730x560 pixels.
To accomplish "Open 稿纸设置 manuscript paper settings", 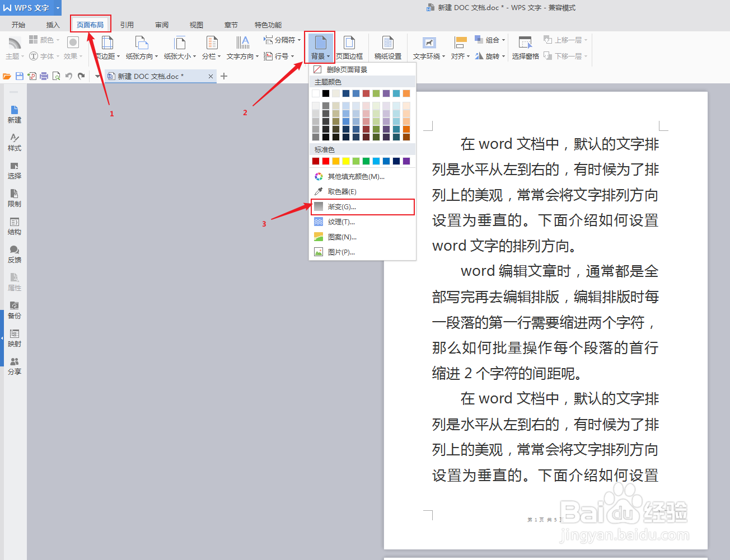I will pos(388,48).
